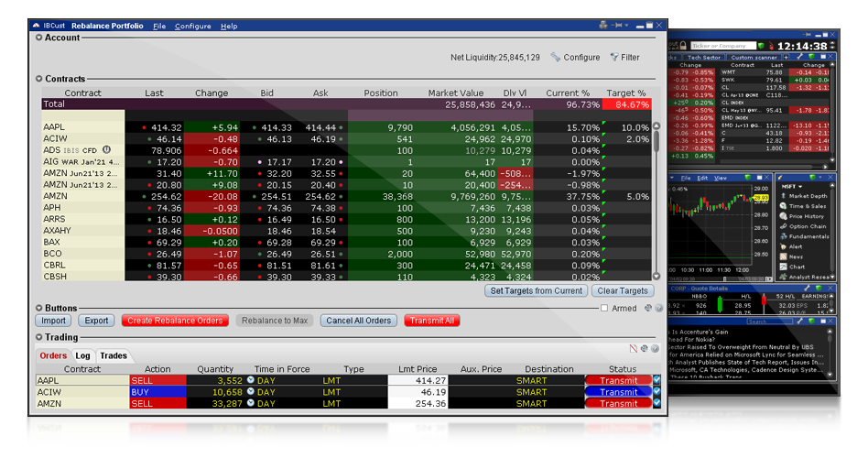868x458 pixels.
Task: Enable the Armed checkbox
Action: point(604,308)
